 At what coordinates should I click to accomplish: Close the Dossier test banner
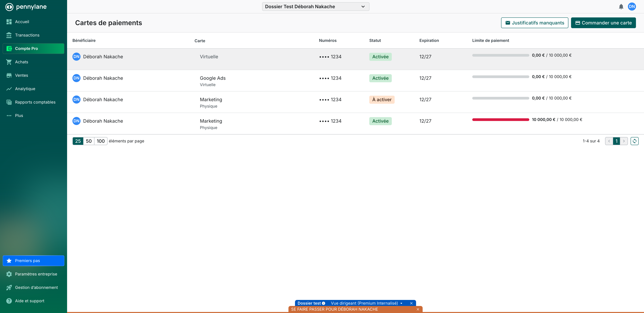(x=411, y=303)
